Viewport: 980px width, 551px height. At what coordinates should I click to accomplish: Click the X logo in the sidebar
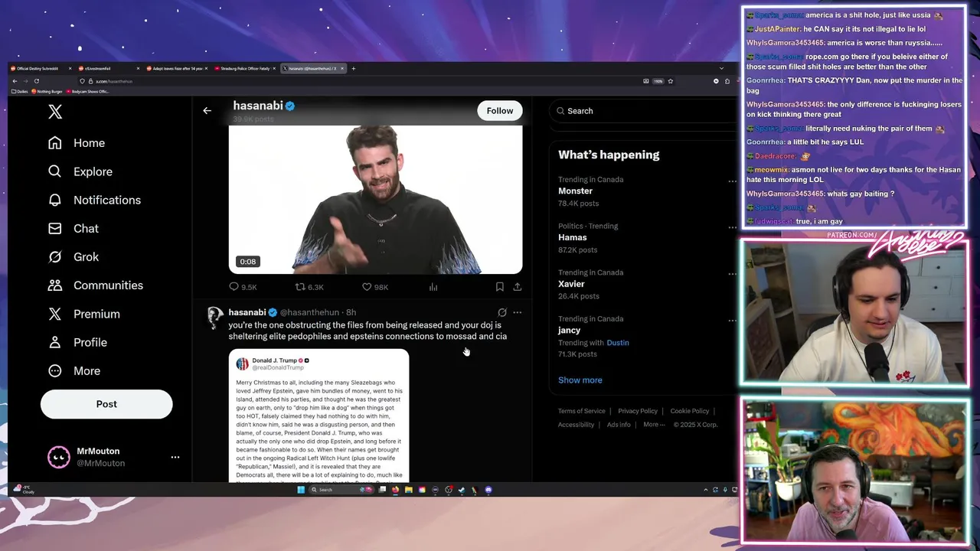(x=55, y=112)
